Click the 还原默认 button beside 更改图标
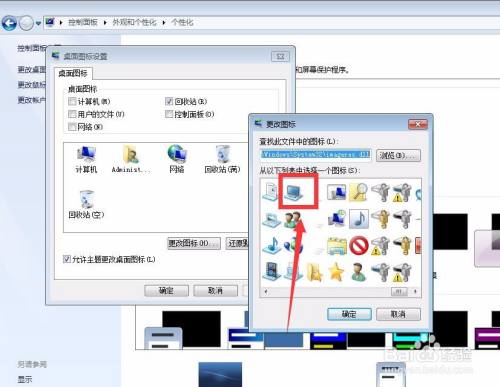This screenshot has width=500, height=387. click(237, 243)
